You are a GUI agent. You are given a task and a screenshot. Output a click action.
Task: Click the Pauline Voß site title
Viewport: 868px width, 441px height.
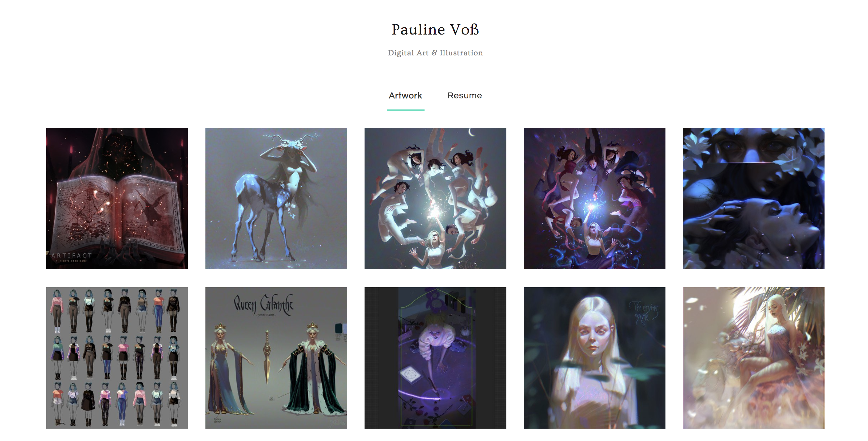[435, 30]
